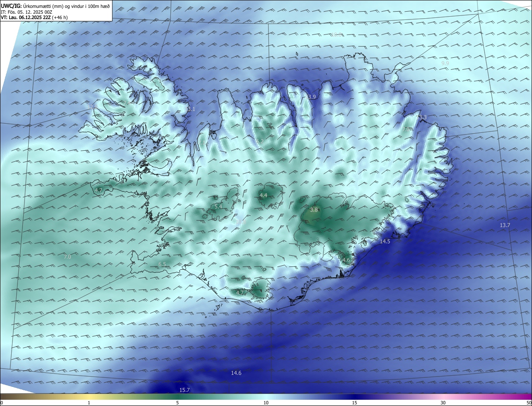Click the map title "Úrkomumætti (mm) og vindur i 100m hæð"
The width and height of the screenshot is (532, 406).
point(66,6)
